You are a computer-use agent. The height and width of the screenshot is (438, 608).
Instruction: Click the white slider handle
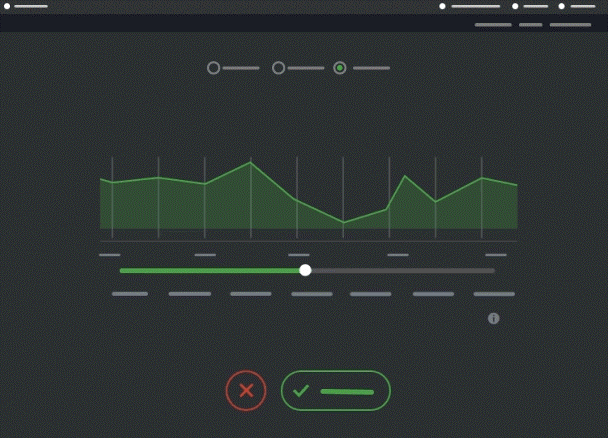point(305,270)
